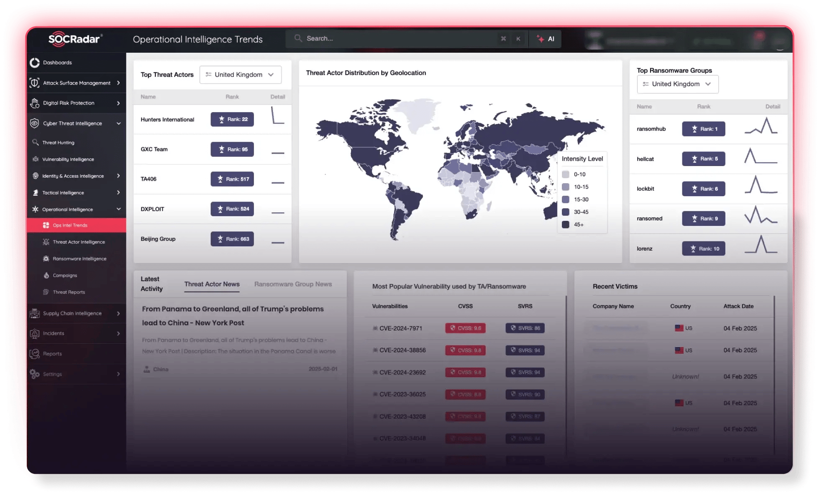Open the Trump's problems news headline
This screenshot has width=820, height=504.
pyautogui.click(x=233, y=316)
